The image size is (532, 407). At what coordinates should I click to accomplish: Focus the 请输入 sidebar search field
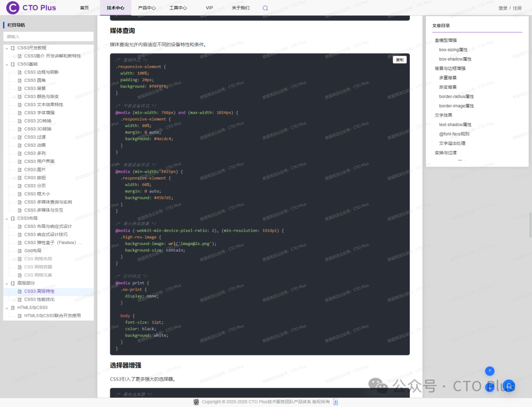pos(48,36)
